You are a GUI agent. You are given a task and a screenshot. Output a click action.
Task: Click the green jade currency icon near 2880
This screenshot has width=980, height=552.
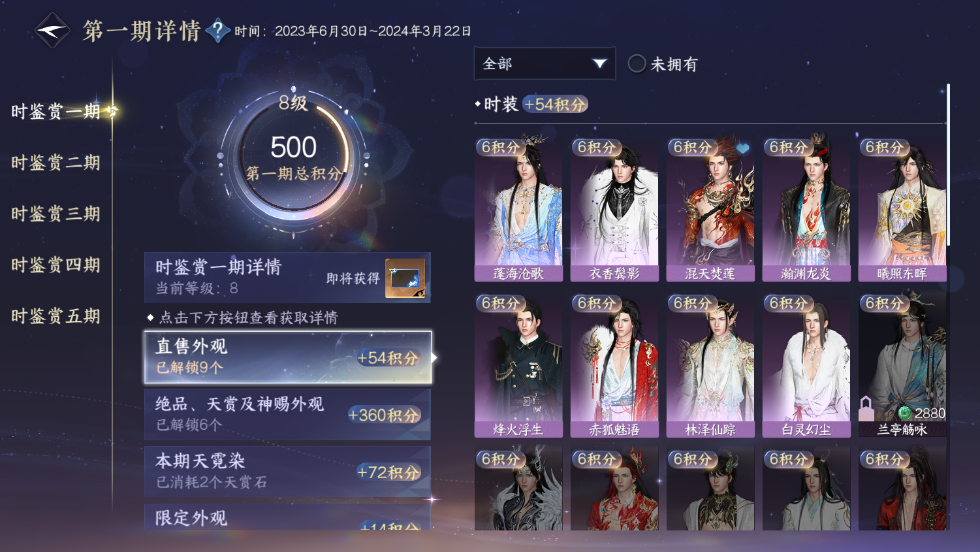pyautogui.click(x=905, y=413)
